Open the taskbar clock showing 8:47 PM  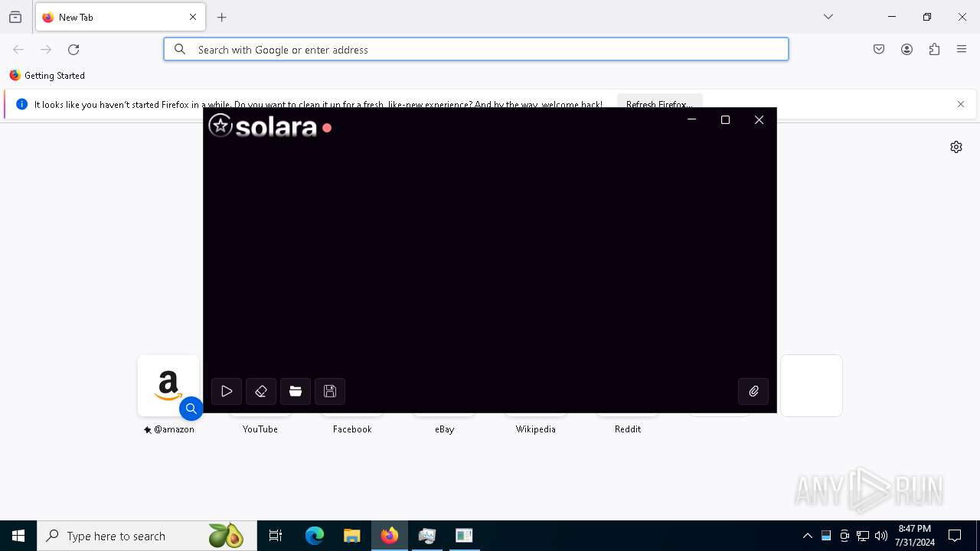tap(915, 536)
